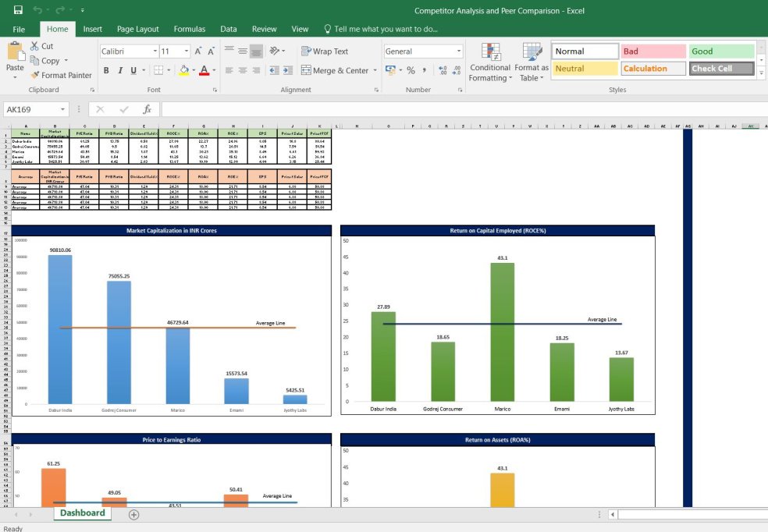
Task: Click the yellow Fill Color bucket
Action: pyautogui.click(x=183, y=70)
